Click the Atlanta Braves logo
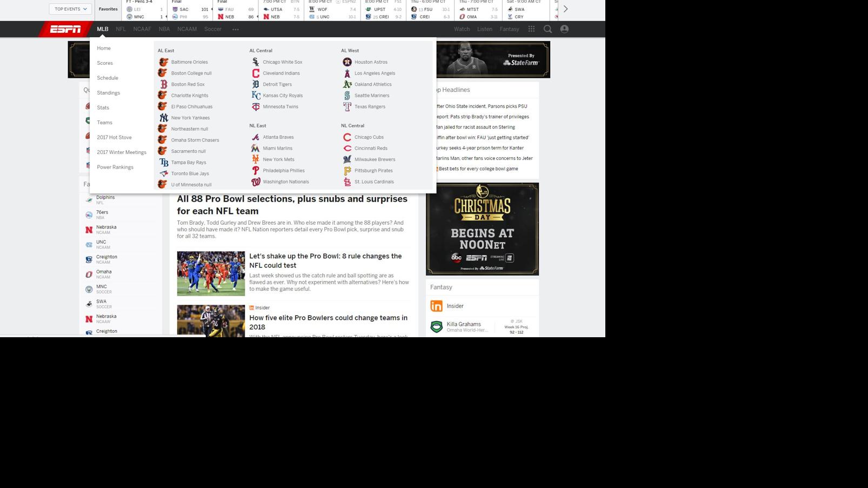This screenshot has height=488, width=868. point(255,137)
